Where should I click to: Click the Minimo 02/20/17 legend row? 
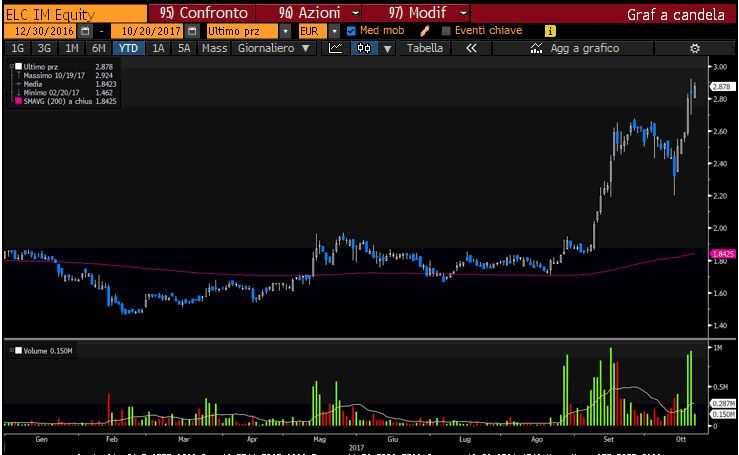pos(66,92)
